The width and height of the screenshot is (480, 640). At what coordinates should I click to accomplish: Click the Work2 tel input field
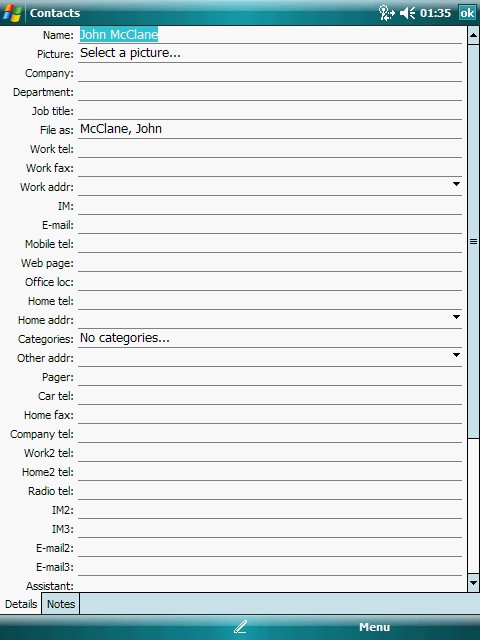click(270, 452)
